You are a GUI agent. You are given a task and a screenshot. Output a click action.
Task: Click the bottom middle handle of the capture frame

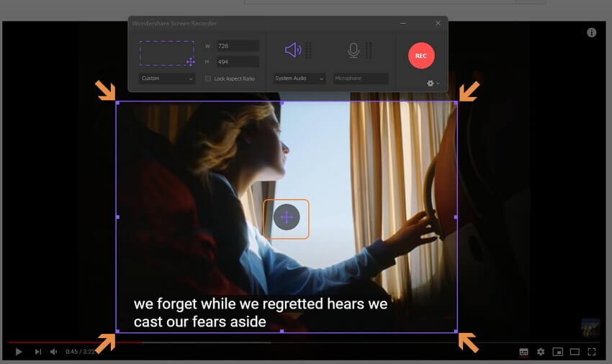tap(282, 331)
